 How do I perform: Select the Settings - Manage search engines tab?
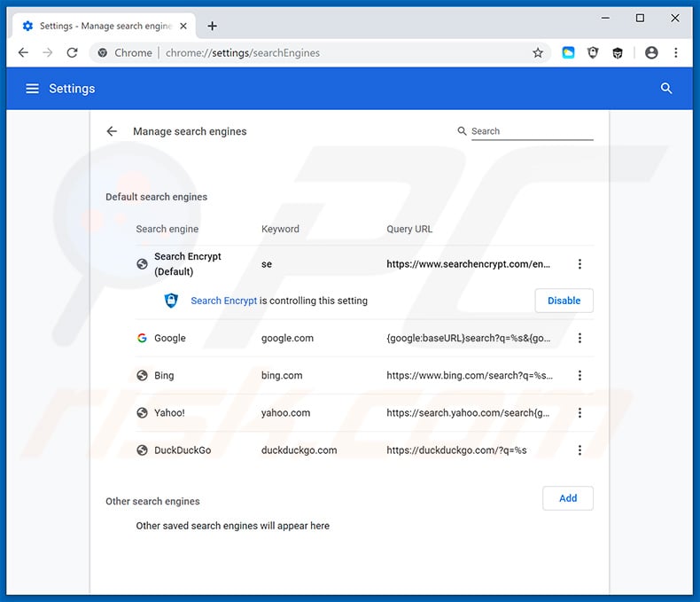coord(104,26)
